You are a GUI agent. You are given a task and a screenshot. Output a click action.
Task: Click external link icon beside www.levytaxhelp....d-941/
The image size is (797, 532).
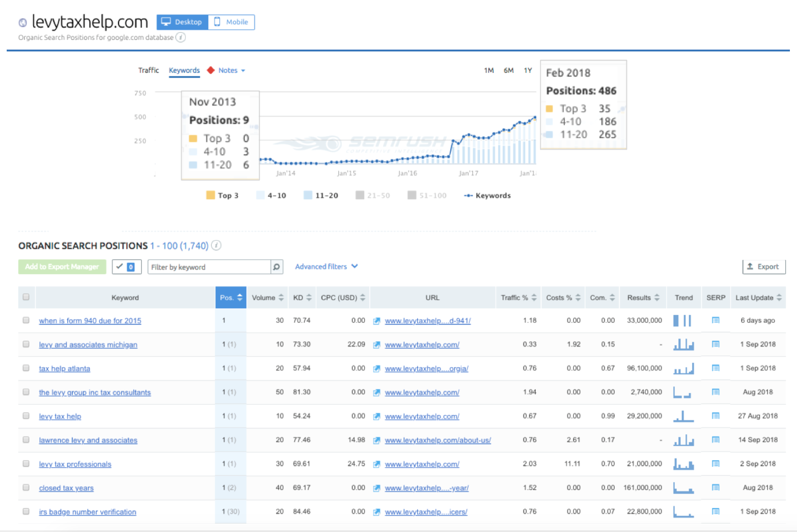pos(377,321)
